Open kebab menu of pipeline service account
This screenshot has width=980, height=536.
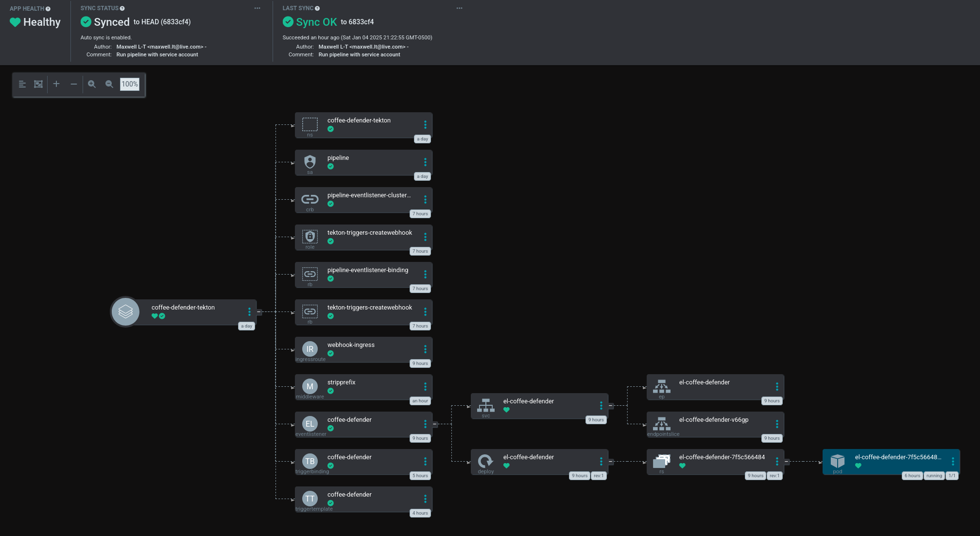point(425,162)
